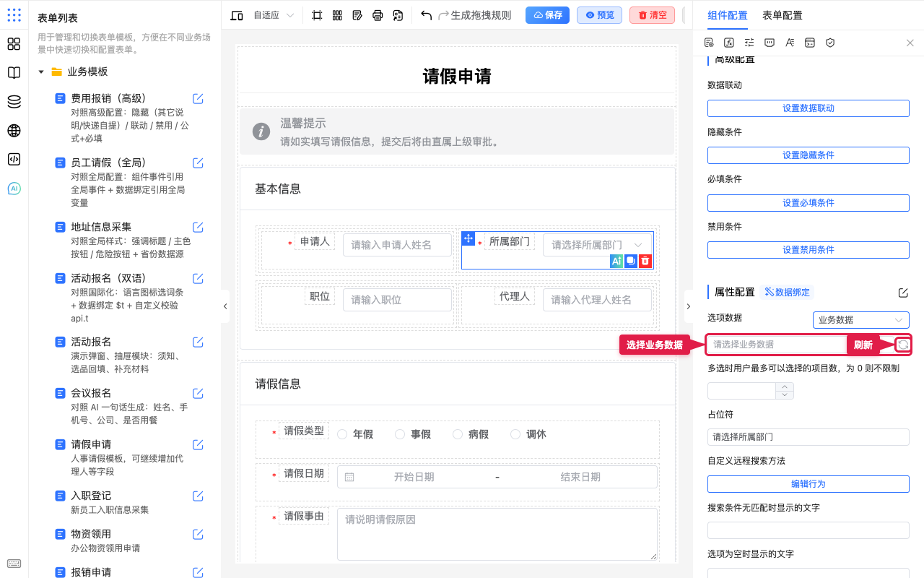Click the 保存 button
The image size is (924, 578).
coord(547,15)
